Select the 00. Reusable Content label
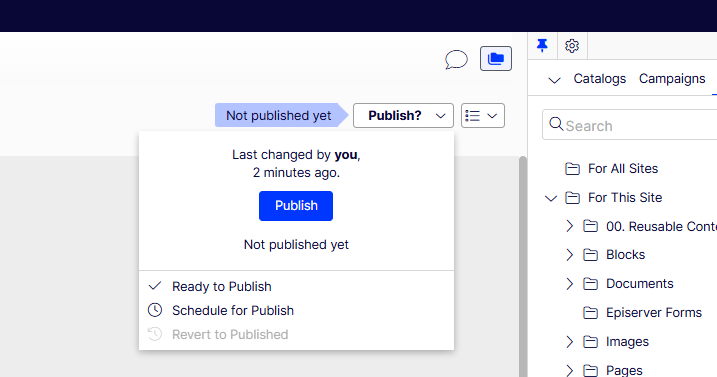Image resolution: width=717 pixels, height=377 pixels. pos(661,226)
